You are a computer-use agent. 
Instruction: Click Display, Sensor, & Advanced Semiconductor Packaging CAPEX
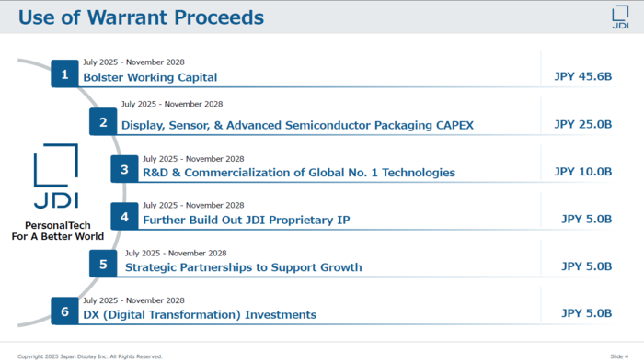pos(297,126)
